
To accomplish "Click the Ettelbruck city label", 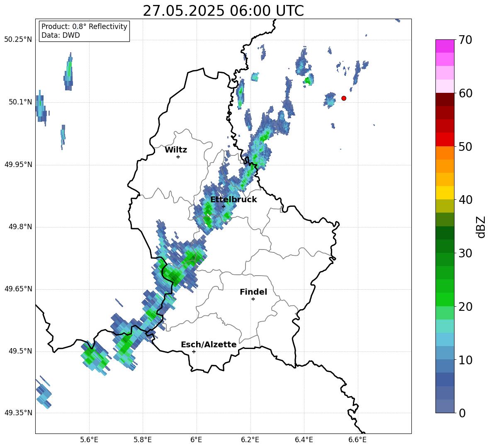I will tap(233, 200).
